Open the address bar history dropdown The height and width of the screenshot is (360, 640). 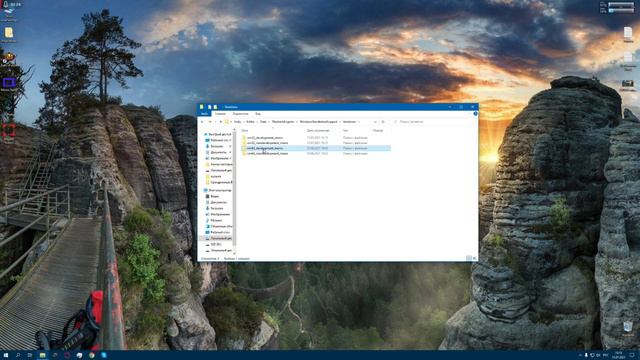point(375,122)
